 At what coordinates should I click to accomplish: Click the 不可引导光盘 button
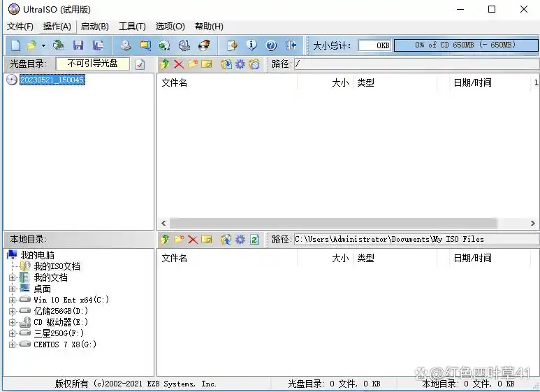coord(92,64)
